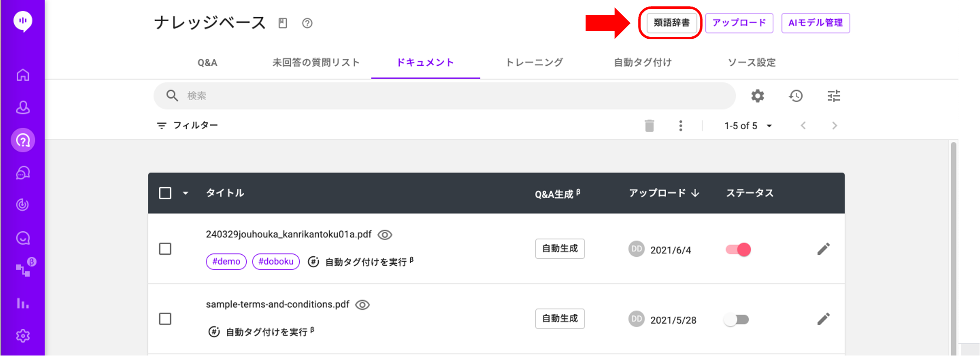This screenshot has height=356, width=980.
Task: Open the gear settings icon beside search
Action: (x=757, y=96)
